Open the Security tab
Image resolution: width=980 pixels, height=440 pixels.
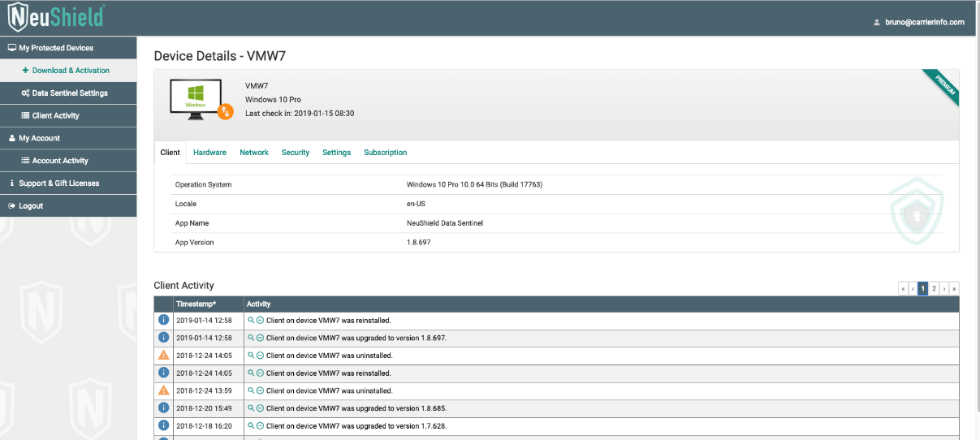(x=296, y=153)
